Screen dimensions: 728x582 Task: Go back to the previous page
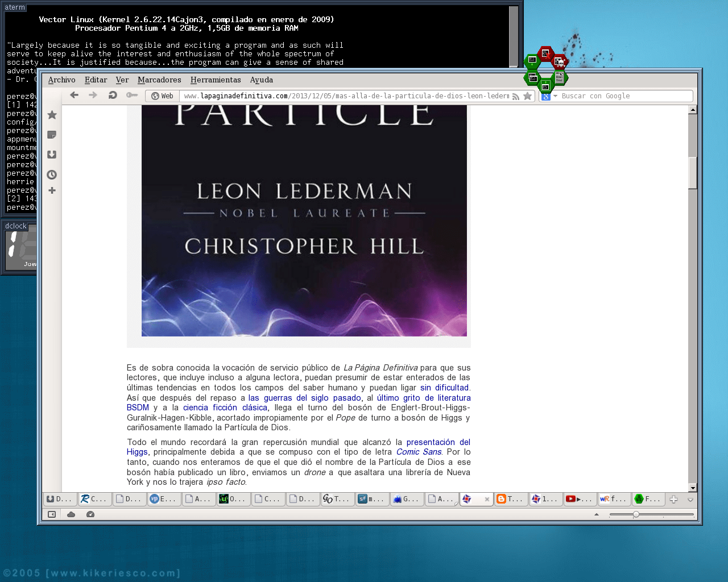(x=74, y=95)
